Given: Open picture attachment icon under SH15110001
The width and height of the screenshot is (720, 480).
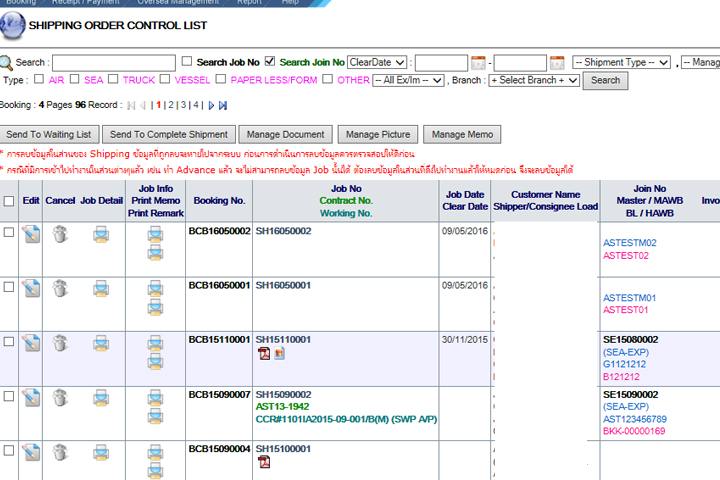Looking at the screenshot, I should pos(280,353).
